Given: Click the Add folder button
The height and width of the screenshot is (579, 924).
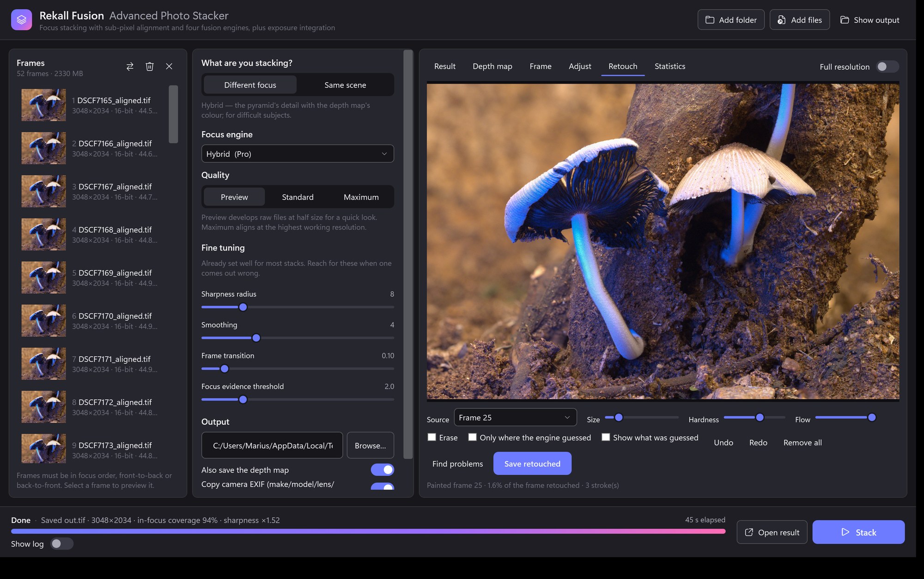Looking at the screenshot, I should click(x=731, y=20).
